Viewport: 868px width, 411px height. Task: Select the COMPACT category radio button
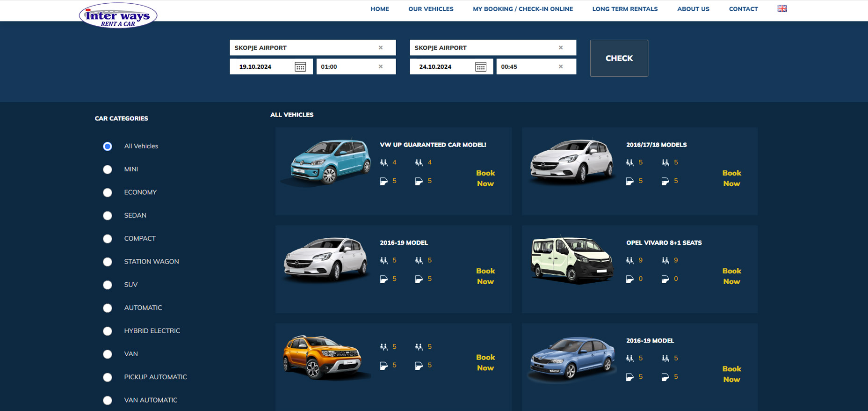[x=108, y=239]
